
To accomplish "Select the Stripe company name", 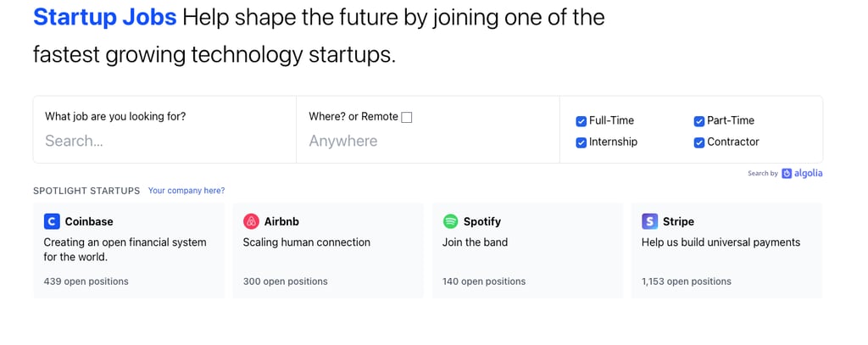I will [678, 221].
